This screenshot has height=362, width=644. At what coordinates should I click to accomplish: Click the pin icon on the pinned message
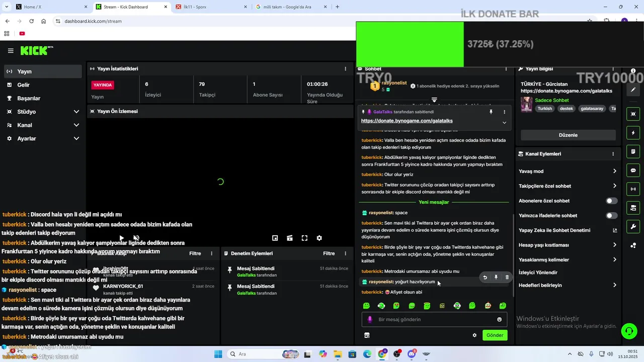point(491,112)
